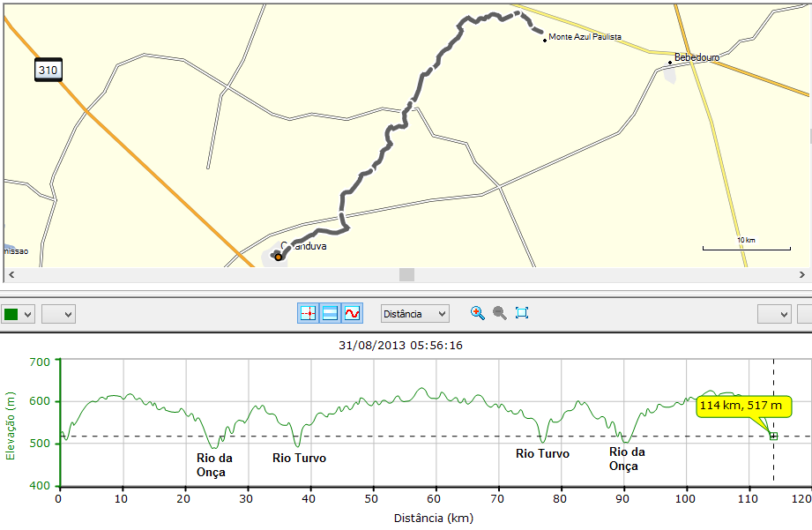Click the horizontal scrollbar below the map
The height and width of the screenshot is (530, 812).
406,274
